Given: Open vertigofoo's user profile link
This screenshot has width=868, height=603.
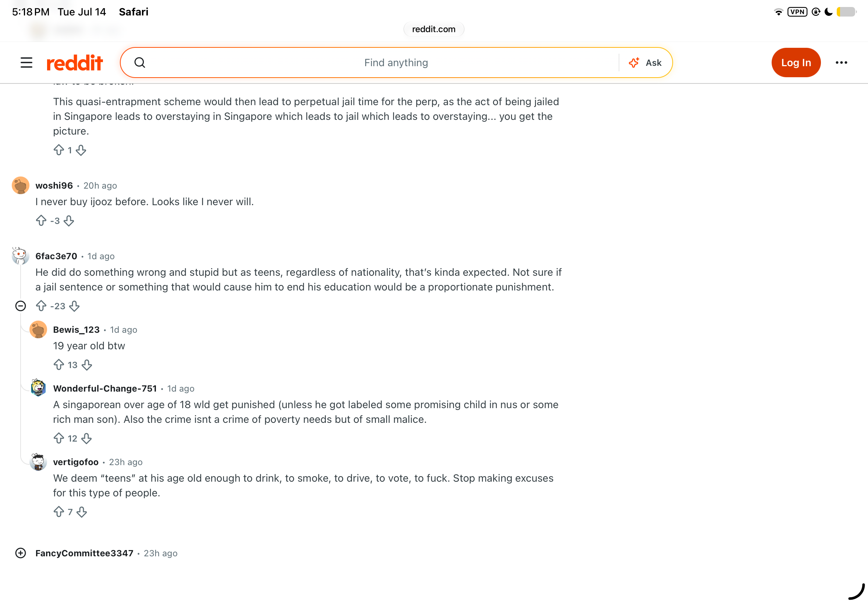Looking at the screenshot, I should click(x=75, y=462).
